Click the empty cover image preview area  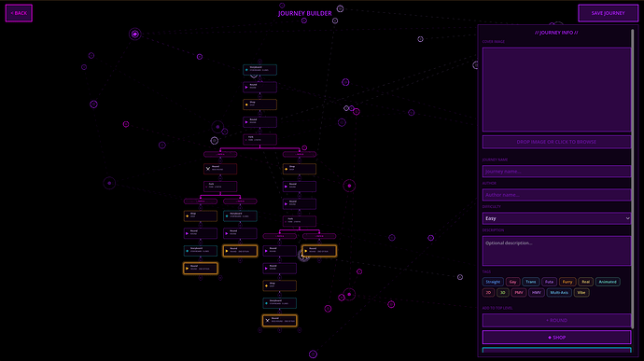point(556,90)
